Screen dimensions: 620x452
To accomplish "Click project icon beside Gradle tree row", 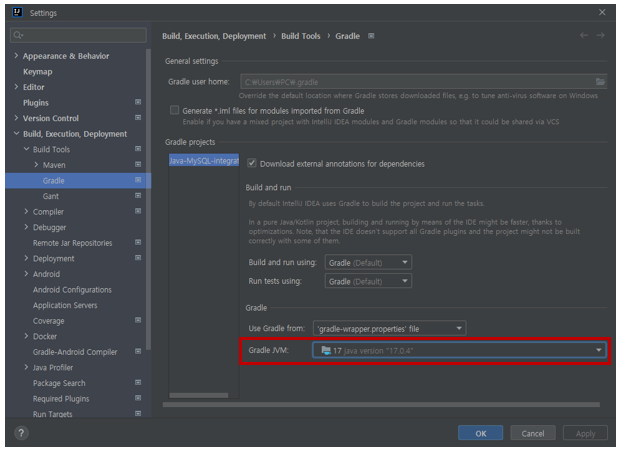I will (138, 180).
